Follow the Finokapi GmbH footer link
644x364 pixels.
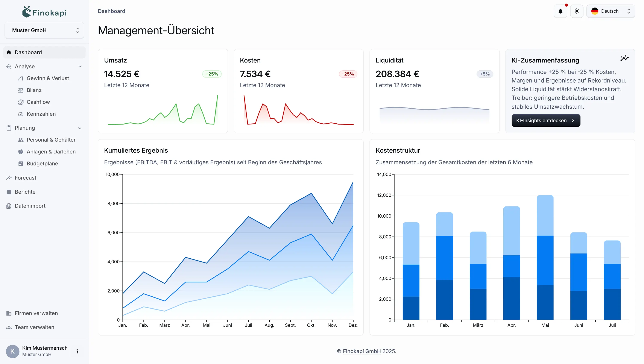point(361,351)
